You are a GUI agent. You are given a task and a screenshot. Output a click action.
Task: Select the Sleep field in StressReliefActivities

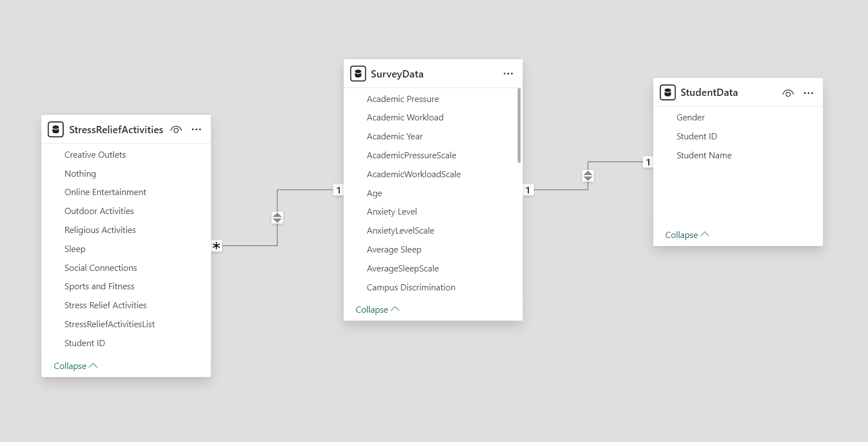point(75,249)
